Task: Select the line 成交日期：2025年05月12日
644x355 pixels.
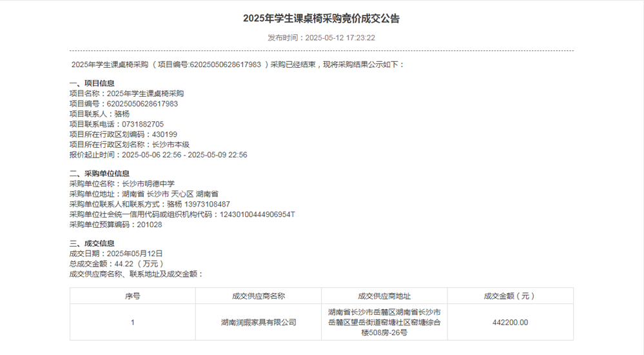Action: point(116,254)
